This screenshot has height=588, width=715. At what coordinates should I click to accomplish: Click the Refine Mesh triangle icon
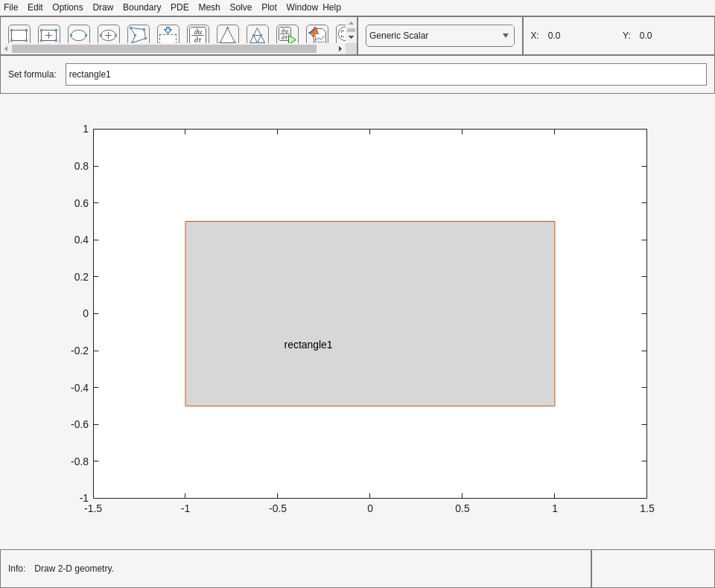[x=258, y=35]
